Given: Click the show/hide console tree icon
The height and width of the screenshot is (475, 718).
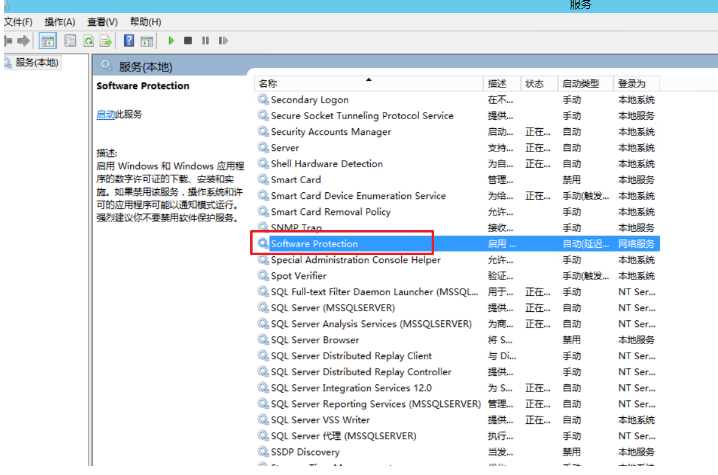Looking at the screenshot, I should [x=48, y=41].
